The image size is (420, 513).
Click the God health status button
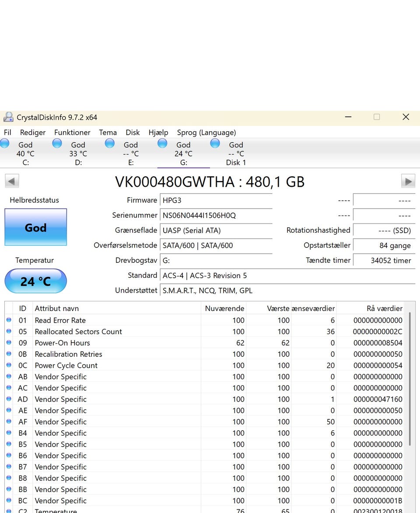coord(35,227)
